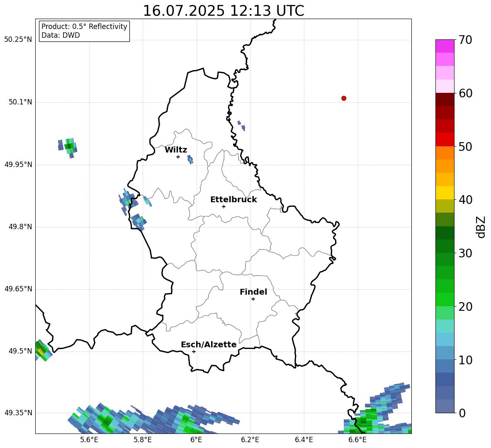Click the 0 value on colorbar
This screenshot has width=491, height=448.
(x=462, y=413)
